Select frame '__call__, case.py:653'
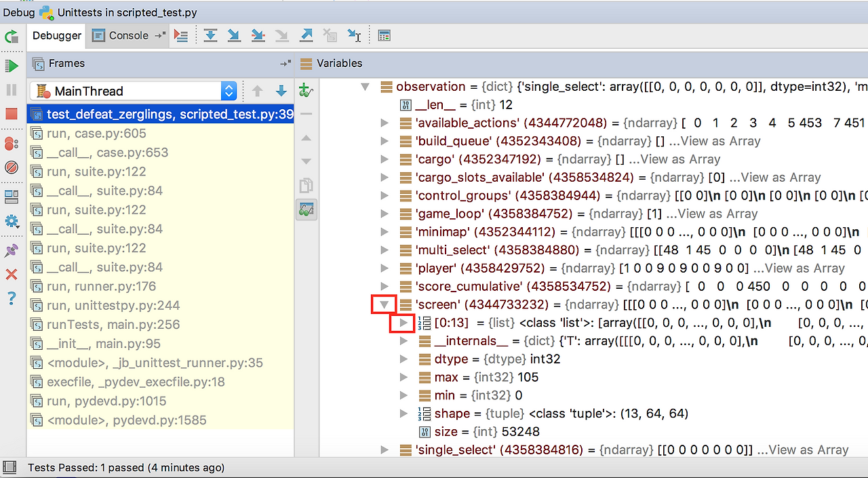868x478 pixels. tap(161, 153)
